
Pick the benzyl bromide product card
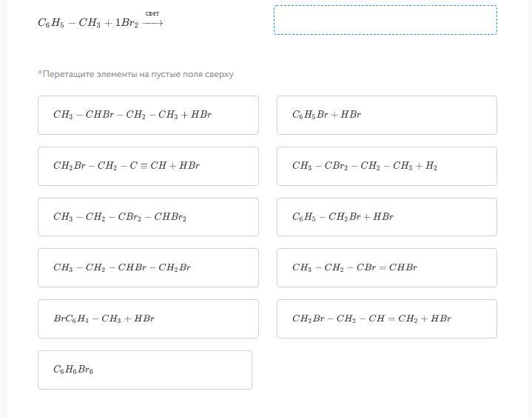coord(386,217)
